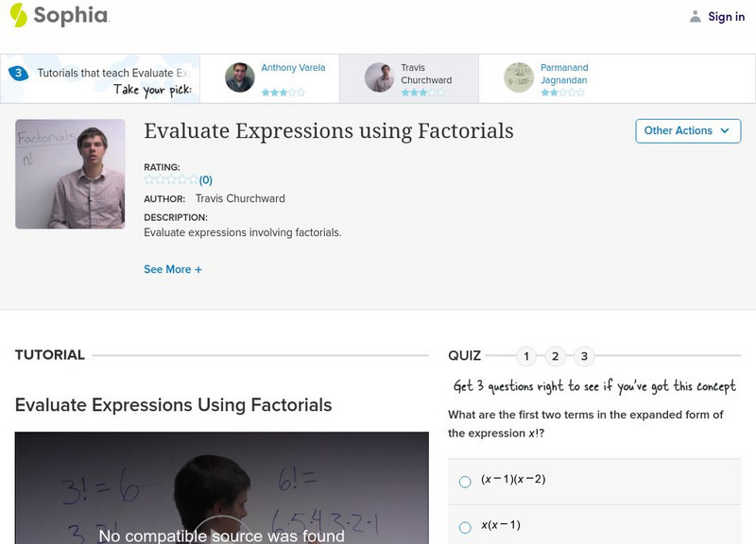
Task: Click the user profile icon beside Sign in
Action: click(x=696, y=16)
